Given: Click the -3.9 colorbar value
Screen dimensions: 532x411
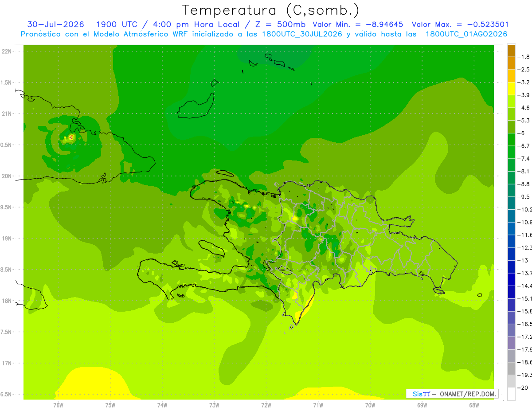Looking at the screenshot, I should pos(524,95).
